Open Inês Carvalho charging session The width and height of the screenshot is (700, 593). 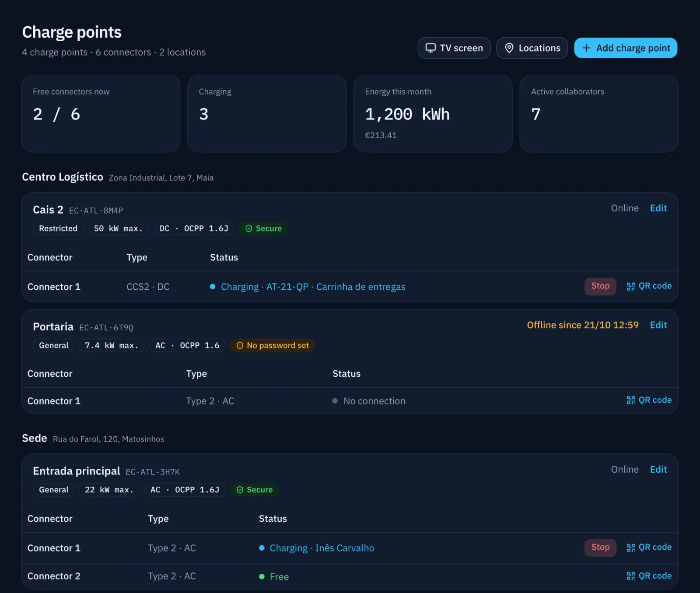point(322,548)
